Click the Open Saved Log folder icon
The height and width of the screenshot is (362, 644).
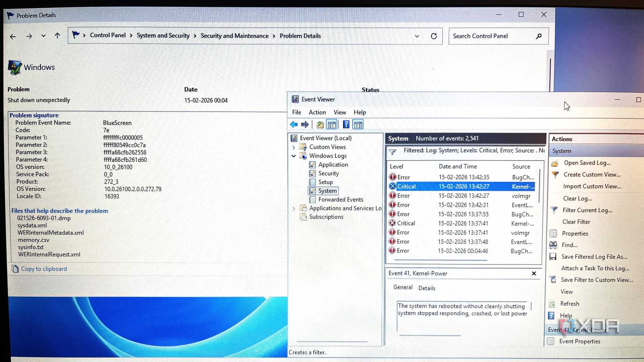555,163
